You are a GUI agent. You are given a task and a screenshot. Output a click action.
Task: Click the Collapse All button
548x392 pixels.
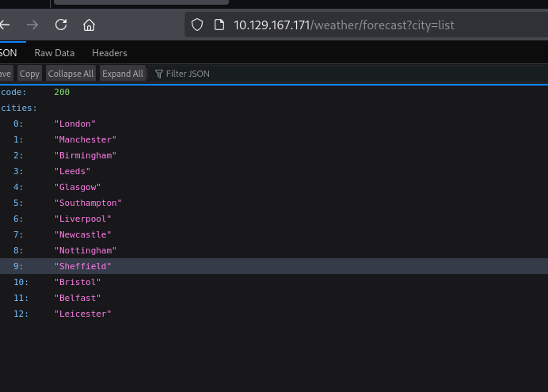pos(70,74)
